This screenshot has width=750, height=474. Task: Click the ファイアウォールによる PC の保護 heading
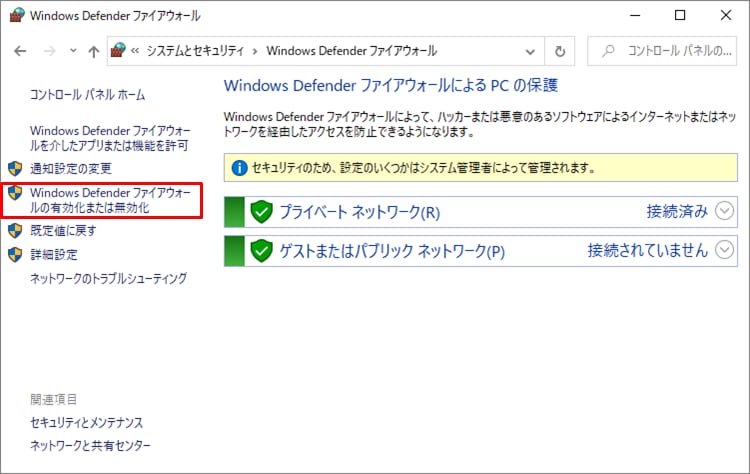pyautogui.click(x=391, y=86)
